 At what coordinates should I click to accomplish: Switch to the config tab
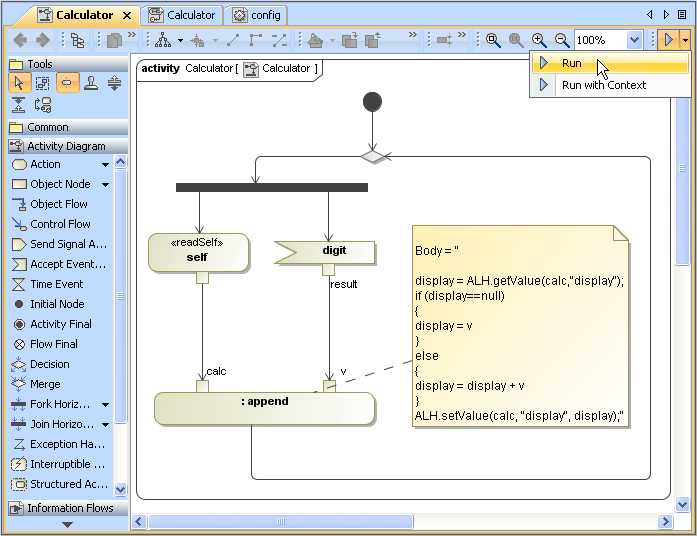click(x=257, y=15)
